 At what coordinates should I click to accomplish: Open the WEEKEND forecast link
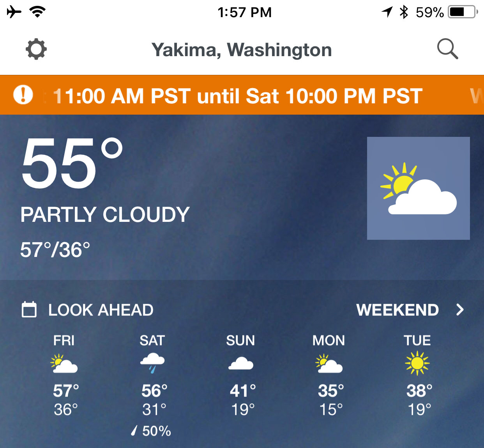click(x=397, y=310)
